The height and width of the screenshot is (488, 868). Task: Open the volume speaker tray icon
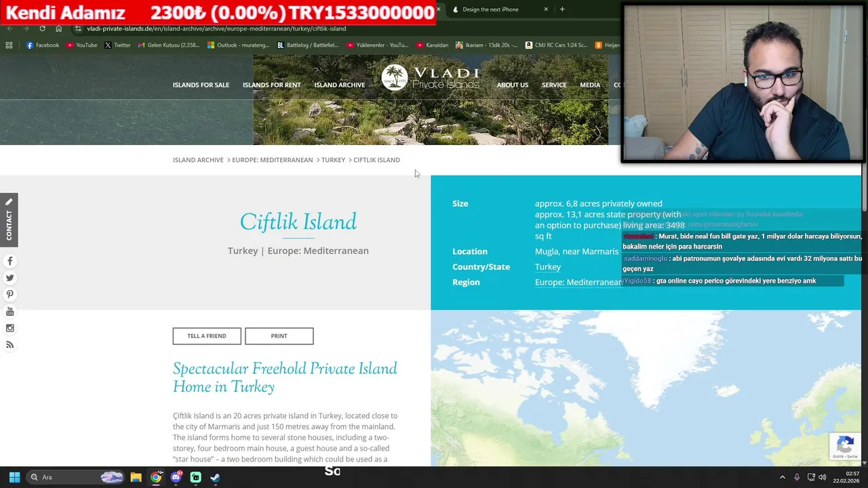coord(822,477)
